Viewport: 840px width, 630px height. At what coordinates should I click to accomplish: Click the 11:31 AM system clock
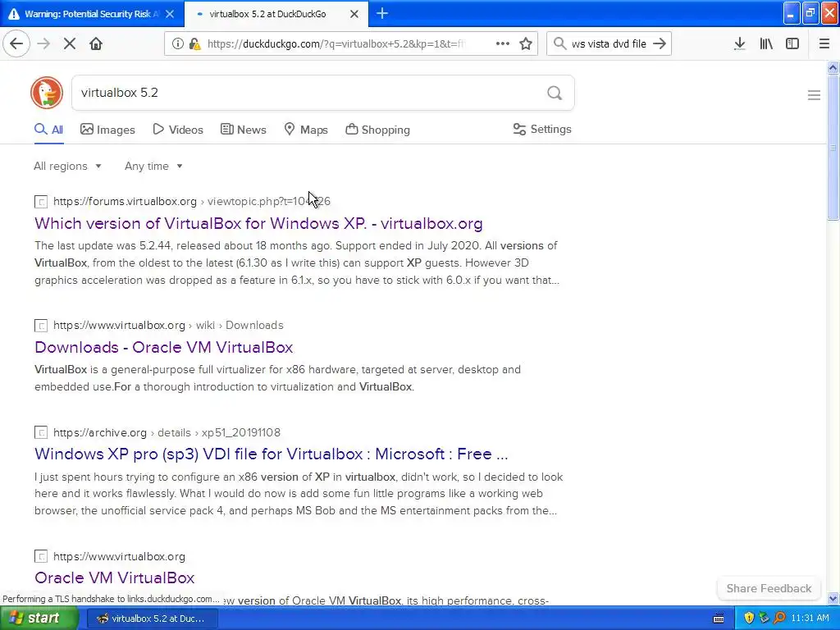click(x=810, y=618)
